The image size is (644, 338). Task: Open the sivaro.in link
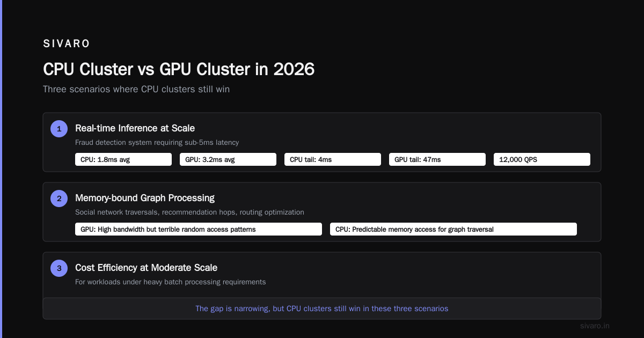pyautogui.click(x=595, y=326)
